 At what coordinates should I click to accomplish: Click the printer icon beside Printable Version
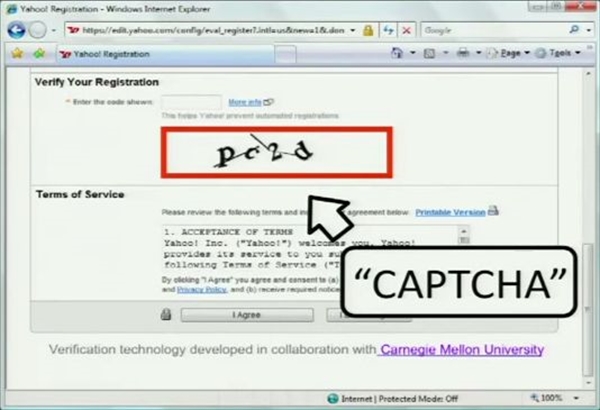[x=493, y=211]
